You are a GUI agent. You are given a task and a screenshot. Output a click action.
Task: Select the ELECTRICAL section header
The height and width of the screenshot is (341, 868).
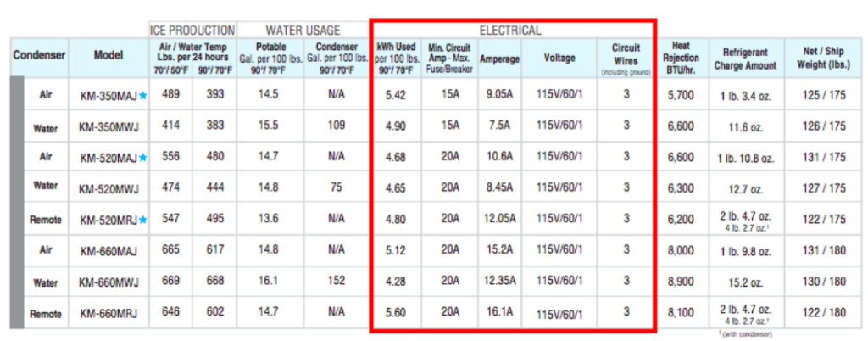tap(510, 31)
